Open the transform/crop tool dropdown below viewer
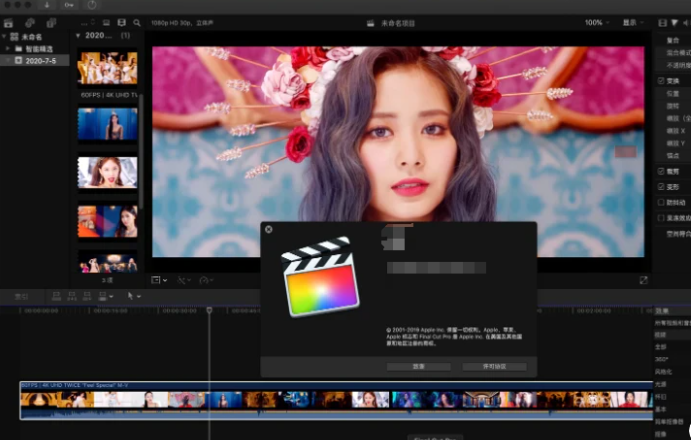This screenshot has height=440, width=691. coord(159,280)
